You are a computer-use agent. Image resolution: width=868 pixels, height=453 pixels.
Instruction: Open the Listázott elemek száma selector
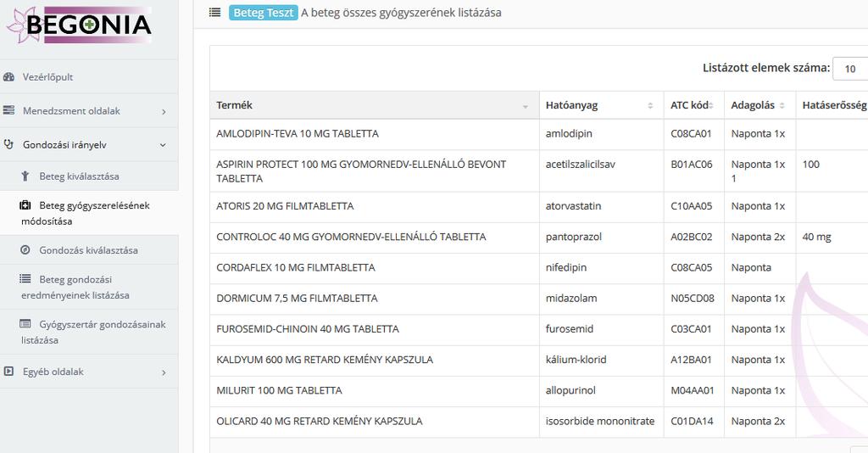[850, 69]
